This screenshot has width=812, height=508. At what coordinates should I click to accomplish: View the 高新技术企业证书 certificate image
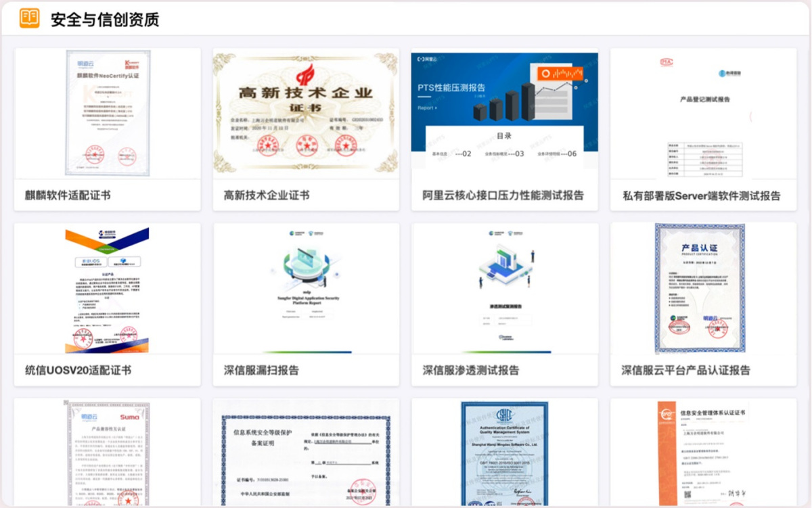point(306,113)
